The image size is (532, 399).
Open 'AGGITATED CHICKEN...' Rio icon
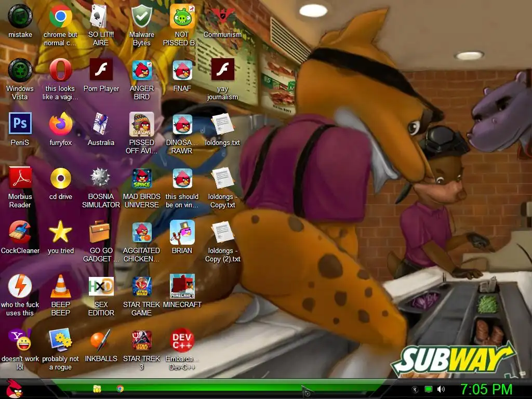point(141,232)
